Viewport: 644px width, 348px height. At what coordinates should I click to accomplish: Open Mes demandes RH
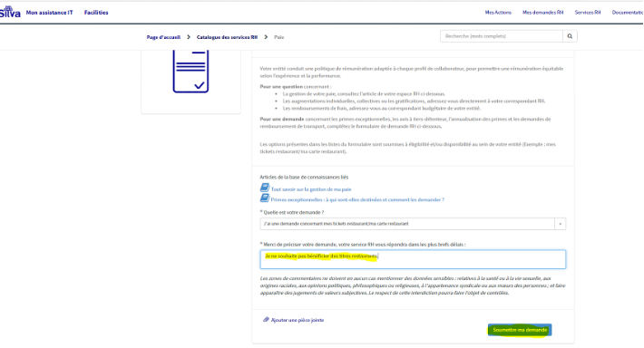click(542, 13)
